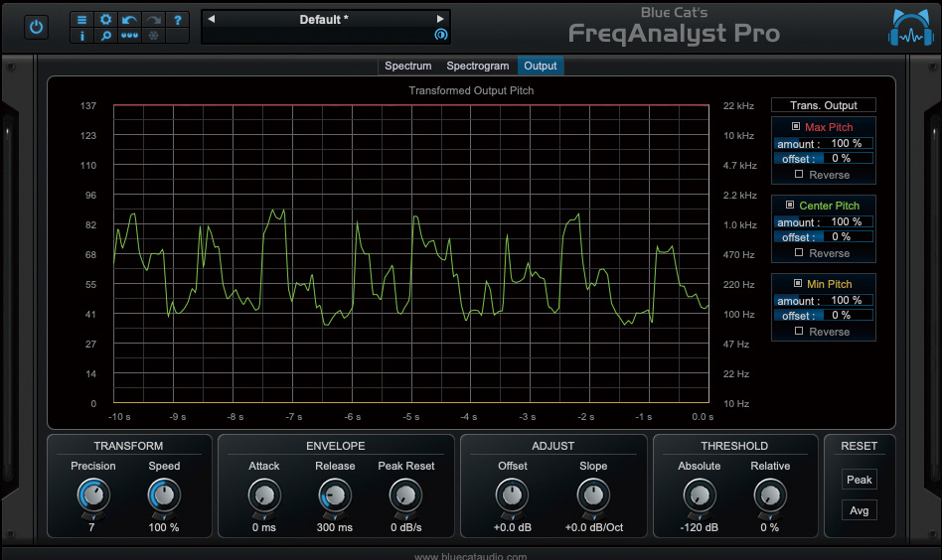The height and width of the screenshot is (560, 942).
Task: Click the Relative threshold knob
Action: tap(770, 495)
